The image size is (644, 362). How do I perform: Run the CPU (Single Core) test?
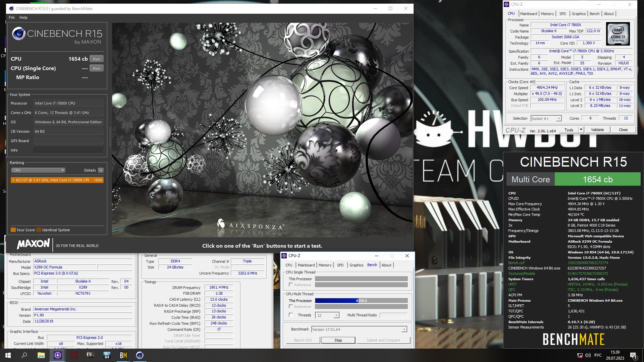click(96, 68)
